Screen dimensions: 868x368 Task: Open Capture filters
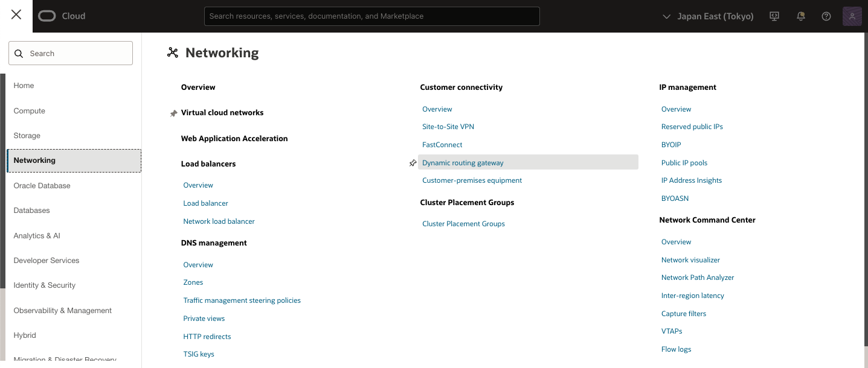(x=684, y=314)
